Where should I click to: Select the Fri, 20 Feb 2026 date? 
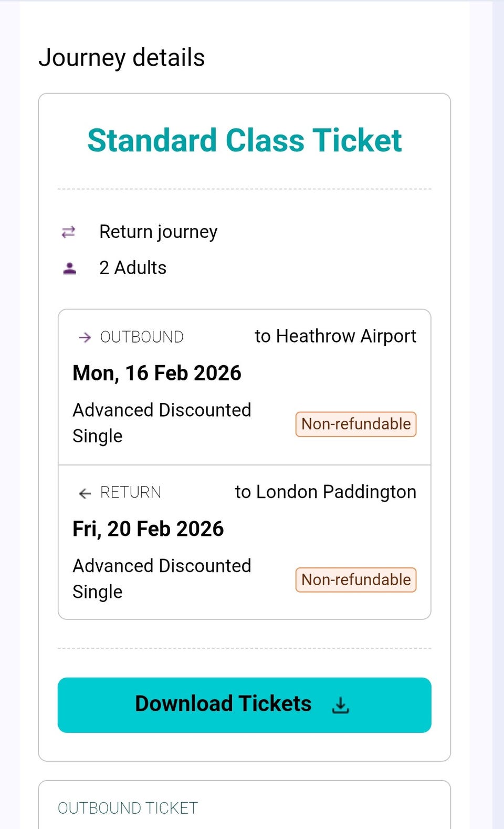tap(148, 529)
